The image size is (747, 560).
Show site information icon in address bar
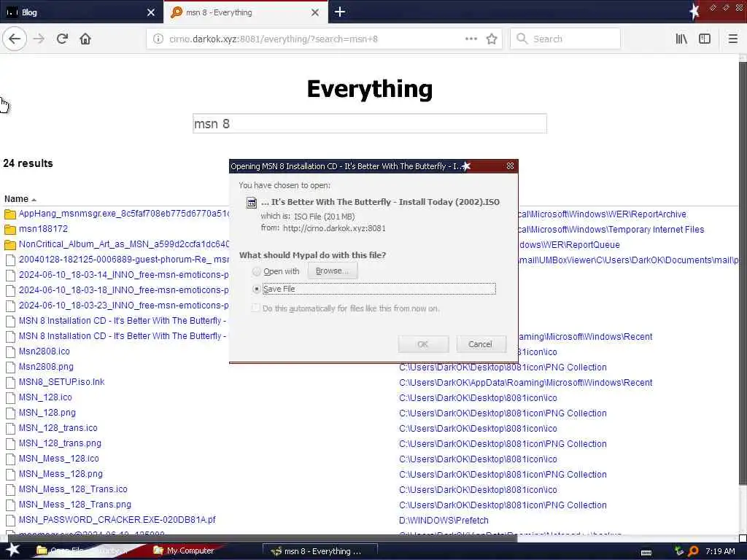coord(158,39)
